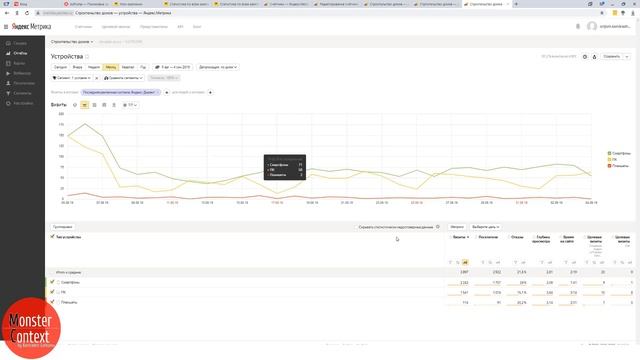Remove the segment with the X button
The image size is (640, 360).
97,78
